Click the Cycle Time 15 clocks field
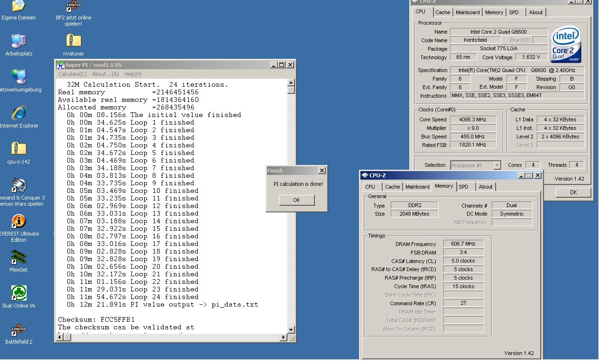This screenshot has width=607, height=364. 463,286
